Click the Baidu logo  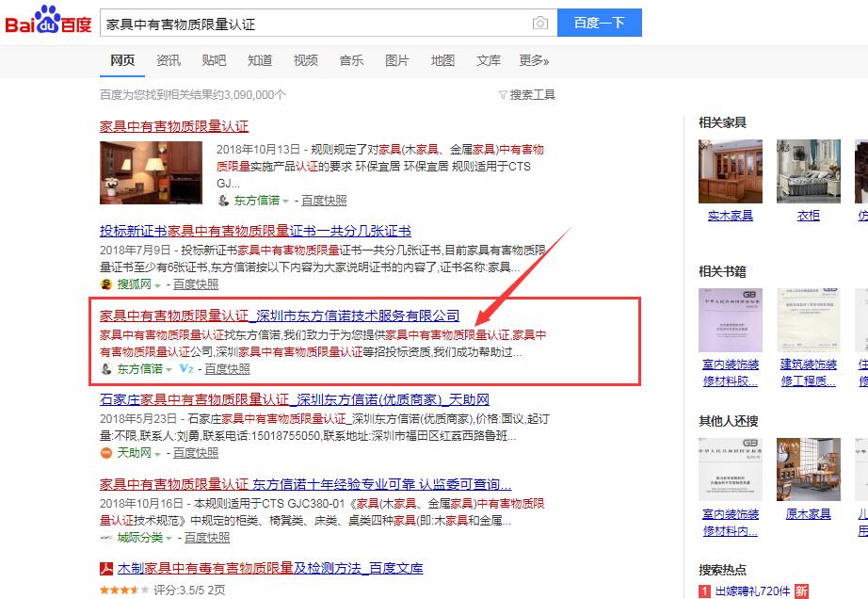49,22
